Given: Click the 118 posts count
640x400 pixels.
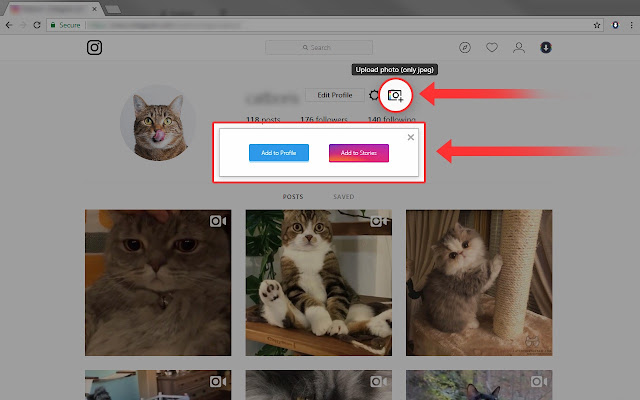Looking at the screenshot, I should coord(263,120).
